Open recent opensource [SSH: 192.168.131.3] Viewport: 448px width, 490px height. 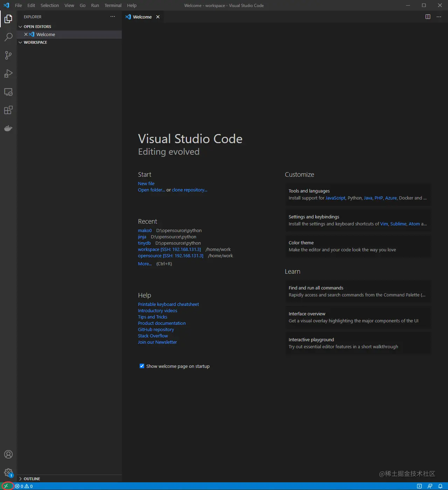170,255
